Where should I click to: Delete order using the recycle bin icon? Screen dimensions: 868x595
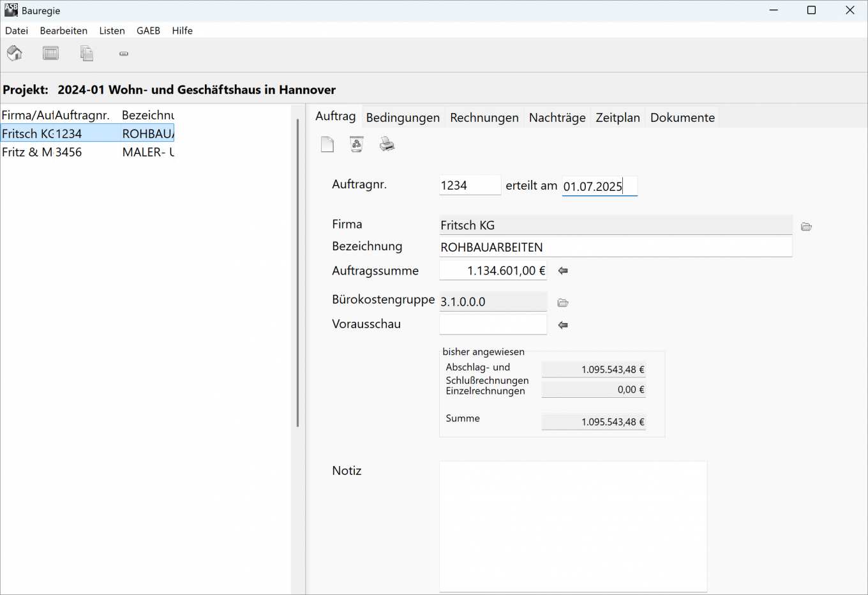click(357, 144)
